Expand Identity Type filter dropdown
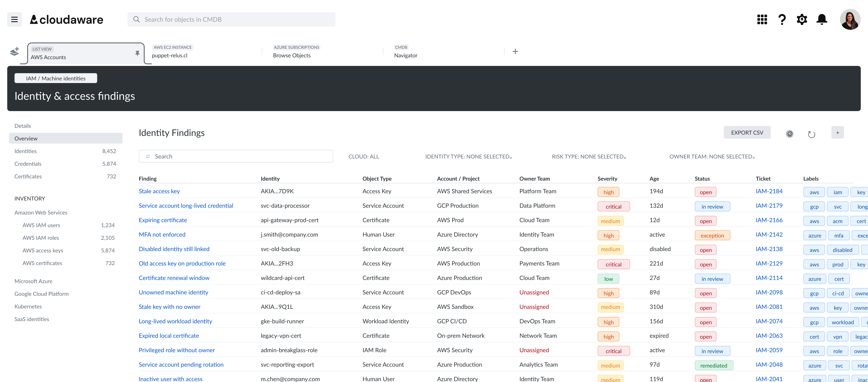868x382 pixels. (x=468, y=157)
